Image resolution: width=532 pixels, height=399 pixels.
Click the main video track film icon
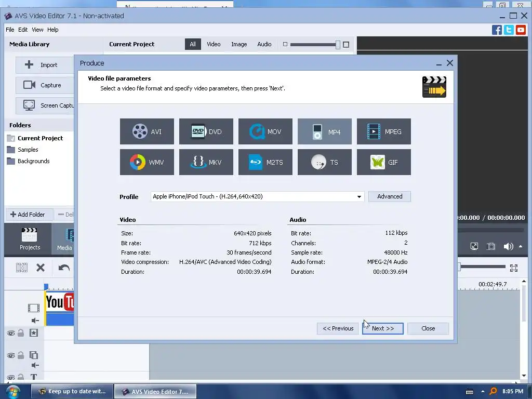pyautogui.click(x=34, y=308)
